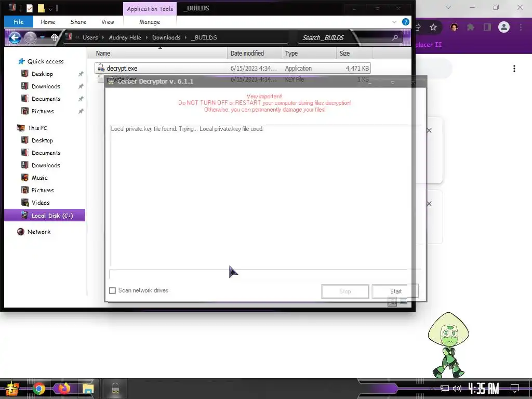Unpin Downloads using its pin icon

tap(81, 87)
